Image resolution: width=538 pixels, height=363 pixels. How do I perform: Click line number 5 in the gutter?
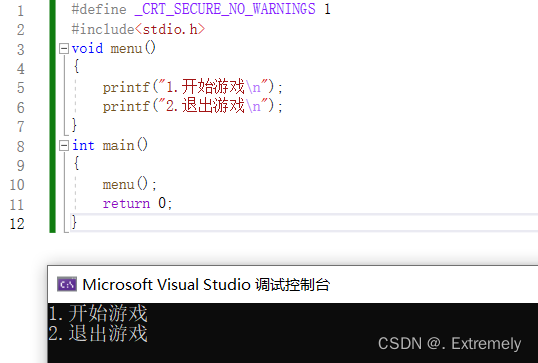21,88
